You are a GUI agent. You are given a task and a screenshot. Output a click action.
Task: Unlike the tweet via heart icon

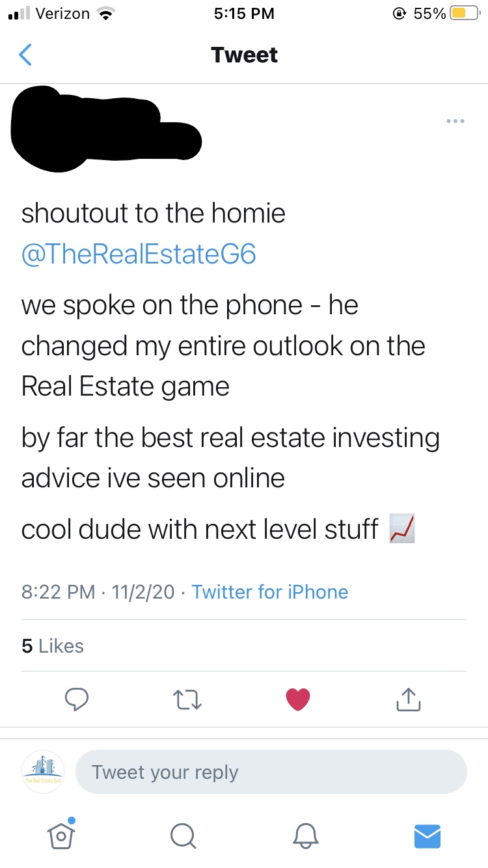(x=298, y=699)
